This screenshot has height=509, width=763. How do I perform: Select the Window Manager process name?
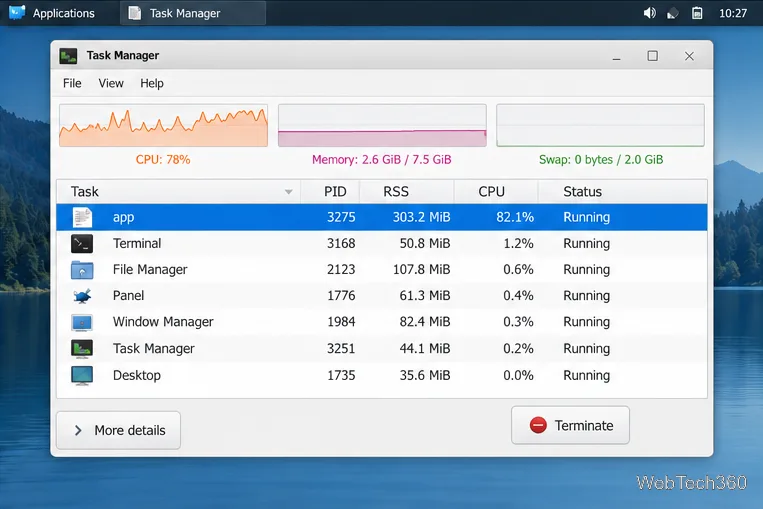(x=163, y=322)
